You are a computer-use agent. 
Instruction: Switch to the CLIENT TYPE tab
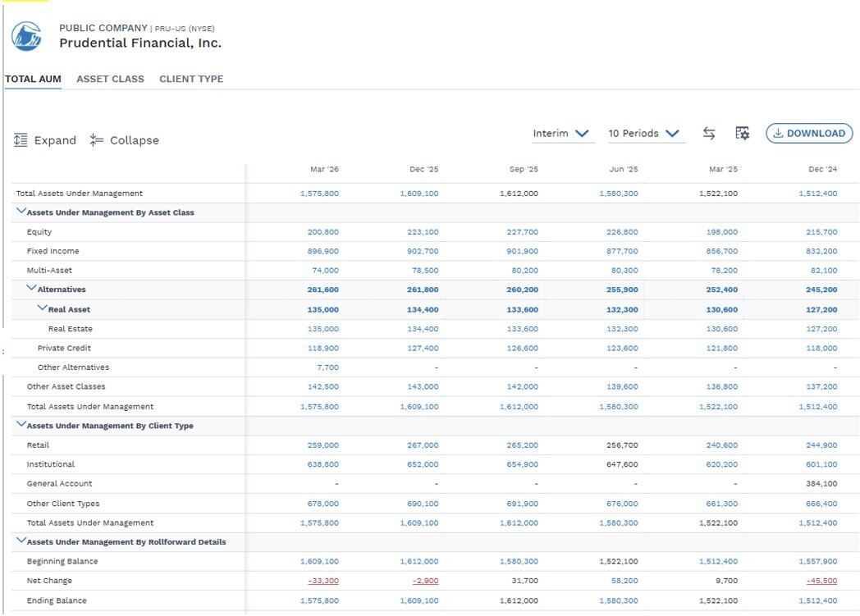pos(191,79)
